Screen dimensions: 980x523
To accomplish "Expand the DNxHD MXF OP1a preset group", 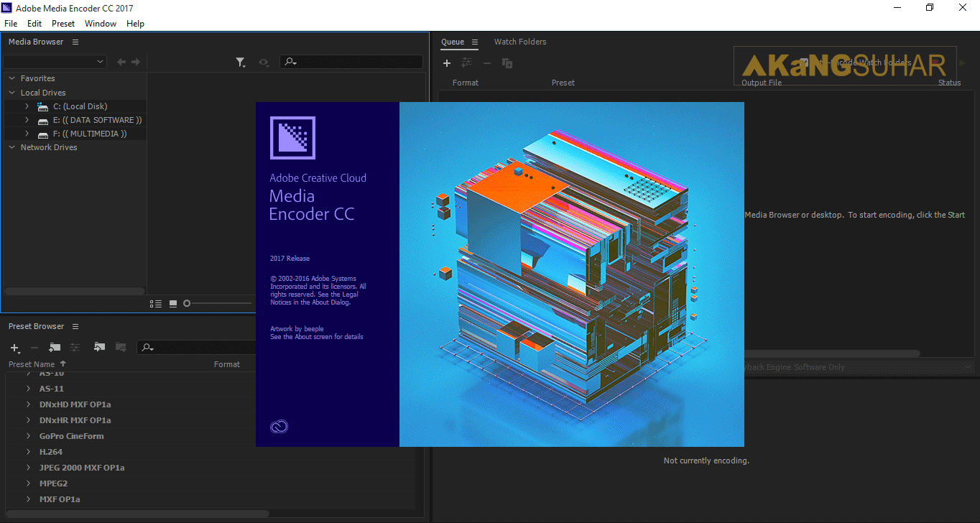I will tap(29, 404).
